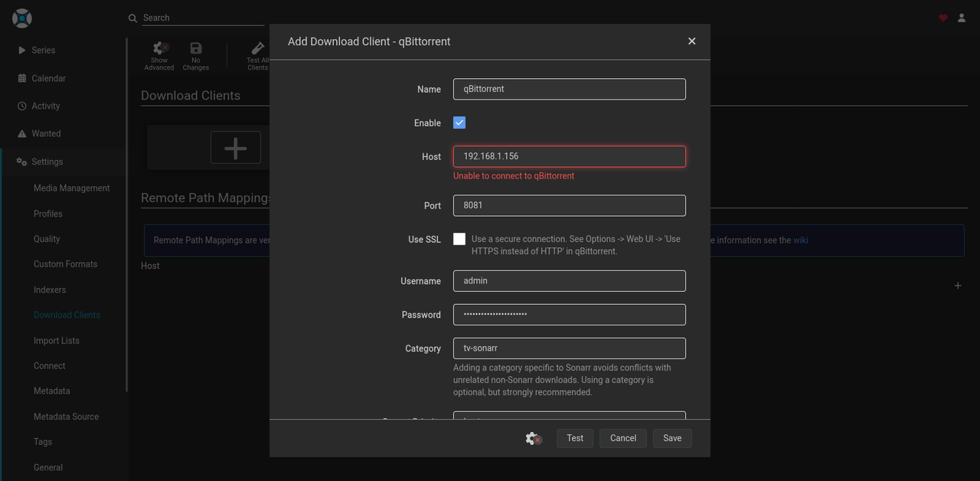Click the Host column header under Remote Path Mappings
The image size is (980, 481).
(x=150, y=266)
